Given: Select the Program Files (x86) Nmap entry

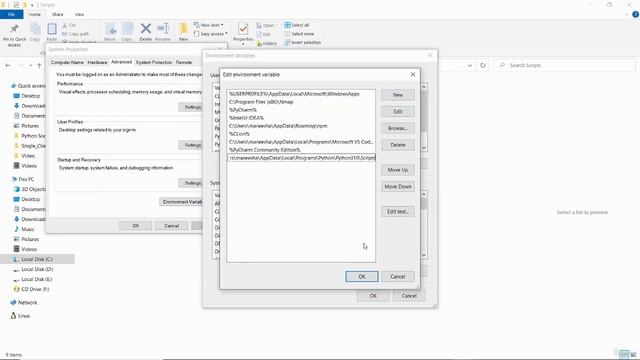Looking at the screenshot, I should (301, 102).
